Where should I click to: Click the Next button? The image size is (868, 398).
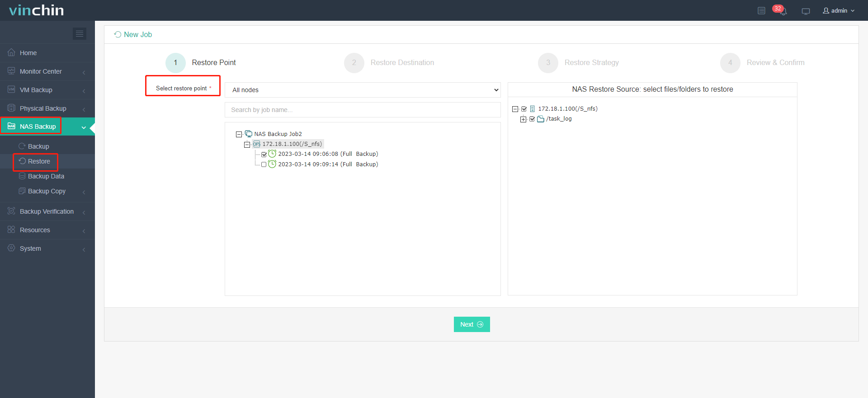pos(472,324)
